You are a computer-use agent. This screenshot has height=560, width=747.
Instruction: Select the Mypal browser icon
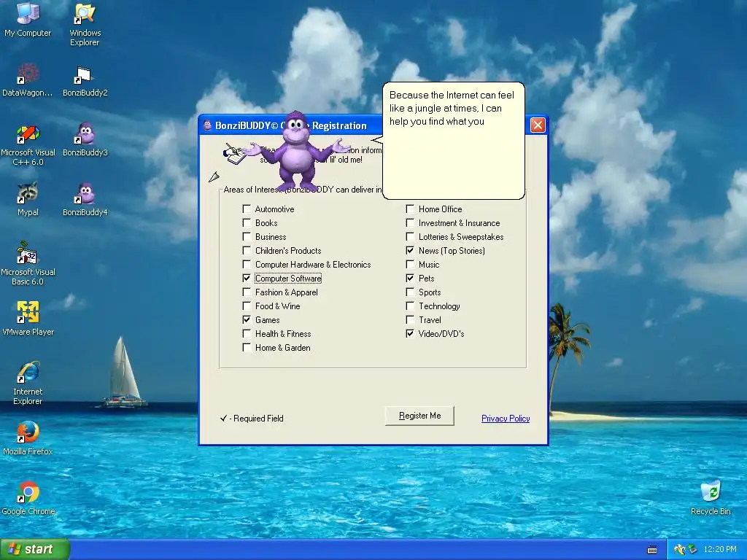click(x=28, y=199)
